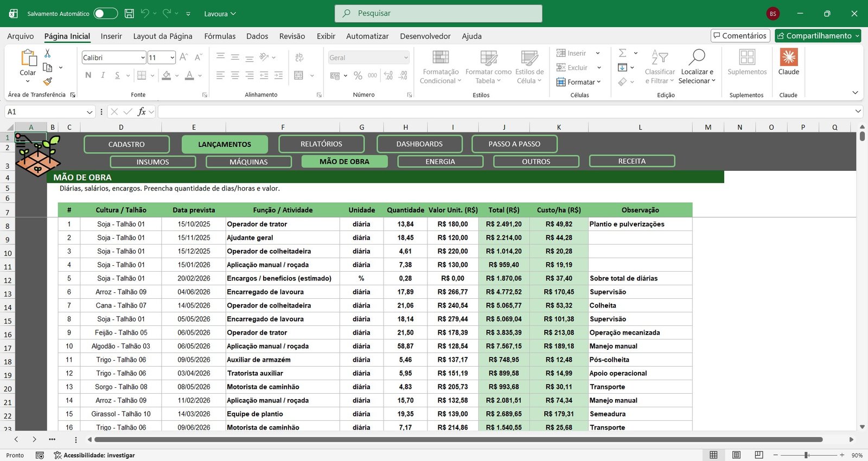Open Localizar e Selecionar dropdown
The width and height of the screenshot is (868, 461).
697,67
